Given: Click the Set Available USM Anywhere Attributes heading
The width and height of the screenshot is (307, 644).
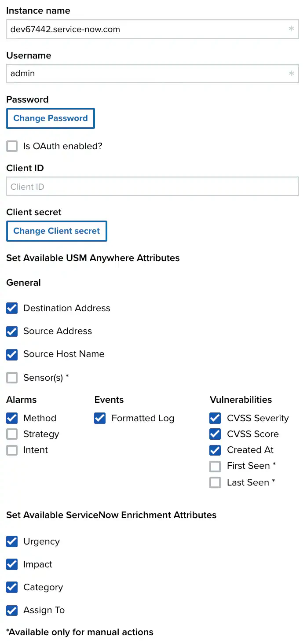Looking at the screenshot, I should pyautogui.click(x=93, y=258).
